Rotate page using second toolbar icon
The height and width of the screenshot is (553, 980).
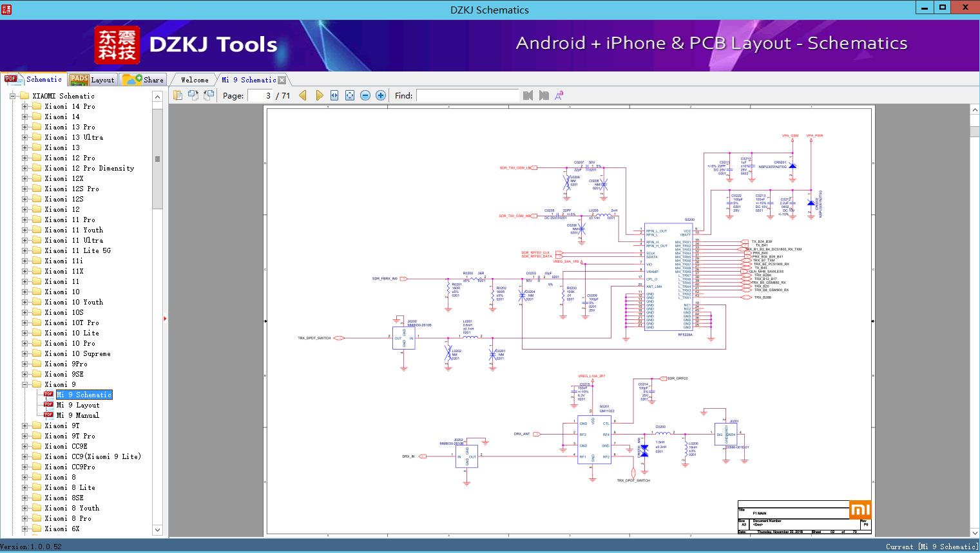click(x=193, y=95)
